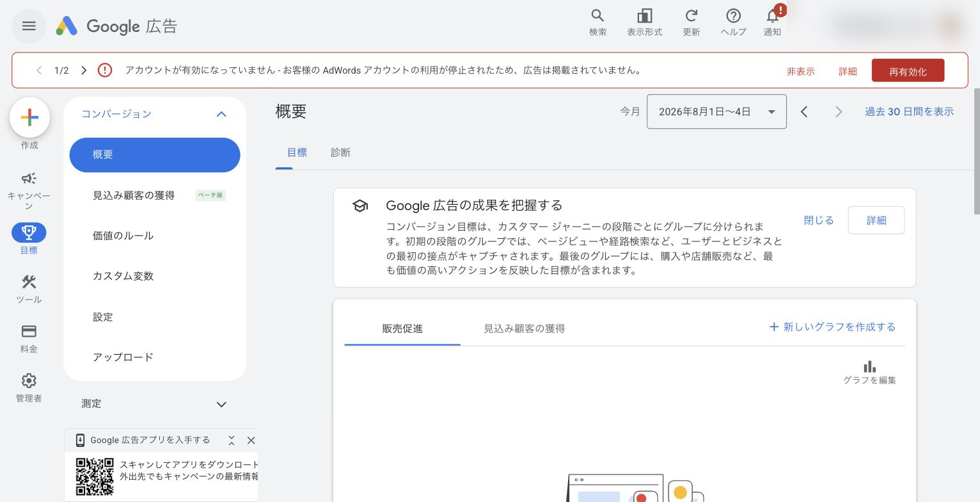Click the page vertical scrollbar
Screen dimensions: 980x502
976,152
